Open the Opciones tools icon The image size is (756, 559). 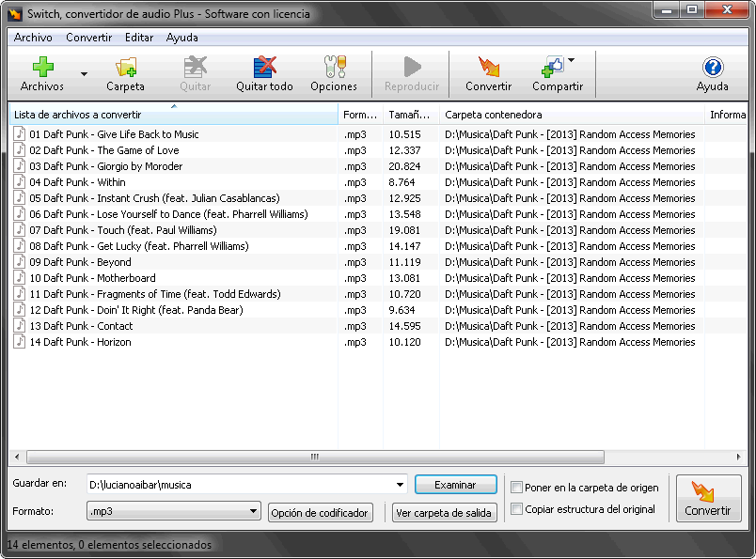tap(335, 67)
